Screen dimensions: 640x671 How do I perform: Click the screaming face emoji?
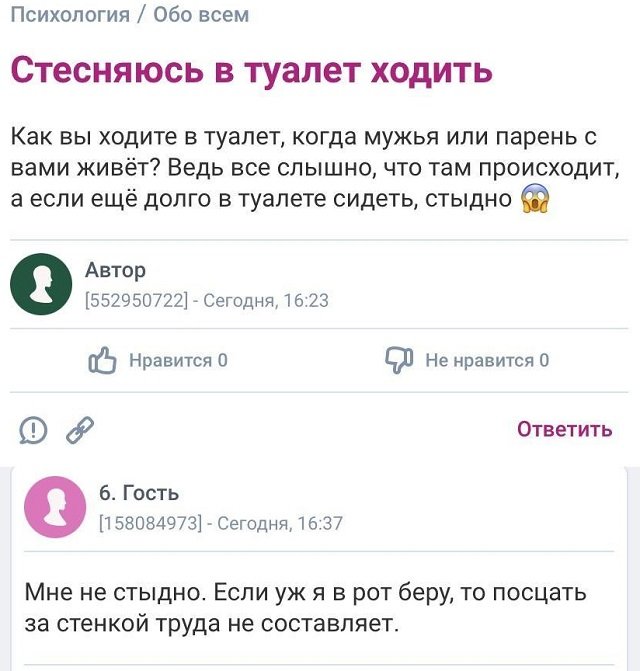(537, 199)
